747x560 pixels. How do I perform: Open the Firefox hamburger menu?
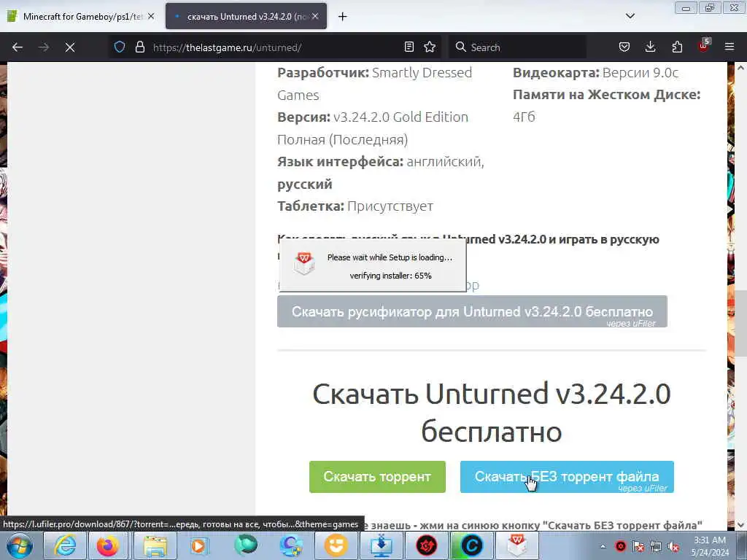[x=729, y=47]
